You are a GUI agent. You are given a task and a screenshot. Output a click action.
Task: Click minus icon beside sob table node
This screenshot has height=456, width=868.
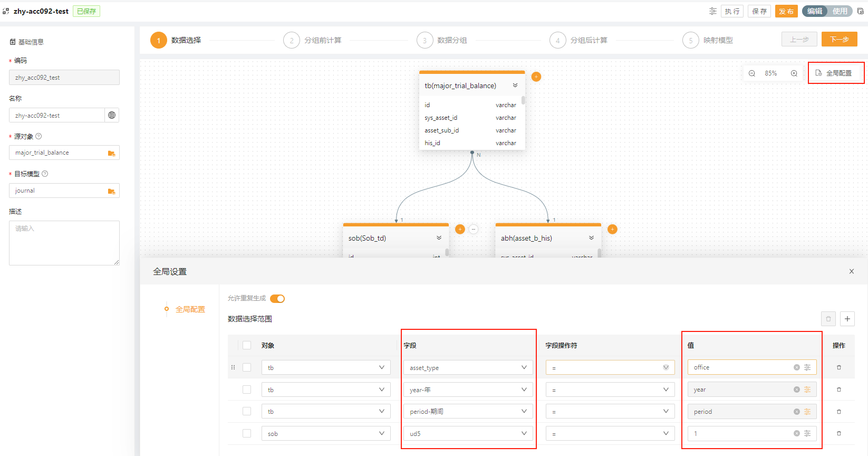click(x=474, y=229)
